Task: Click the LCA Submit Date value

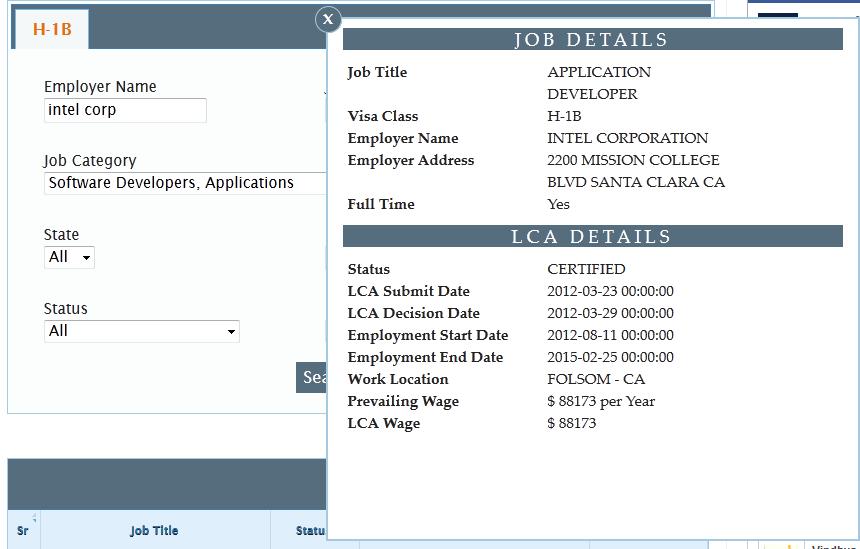Action: click(610, 291)
